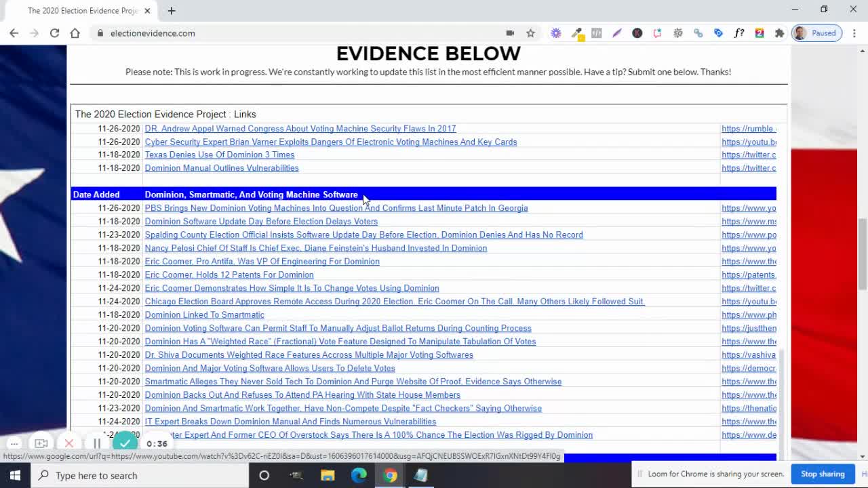Open PBS Brings New Dominion Voting Machines link
Viewport: 868px width, 488px height.
336,208
